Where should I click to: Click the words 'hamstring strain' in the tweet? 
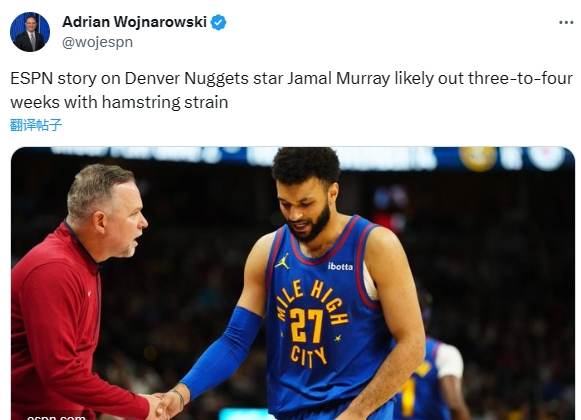165,102
